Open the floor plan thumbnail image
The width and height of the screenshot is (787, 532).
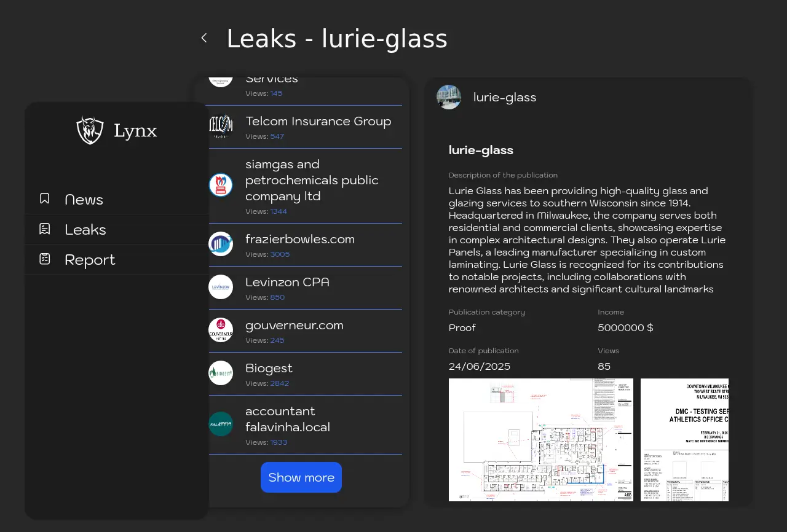(x=540, y=439)
